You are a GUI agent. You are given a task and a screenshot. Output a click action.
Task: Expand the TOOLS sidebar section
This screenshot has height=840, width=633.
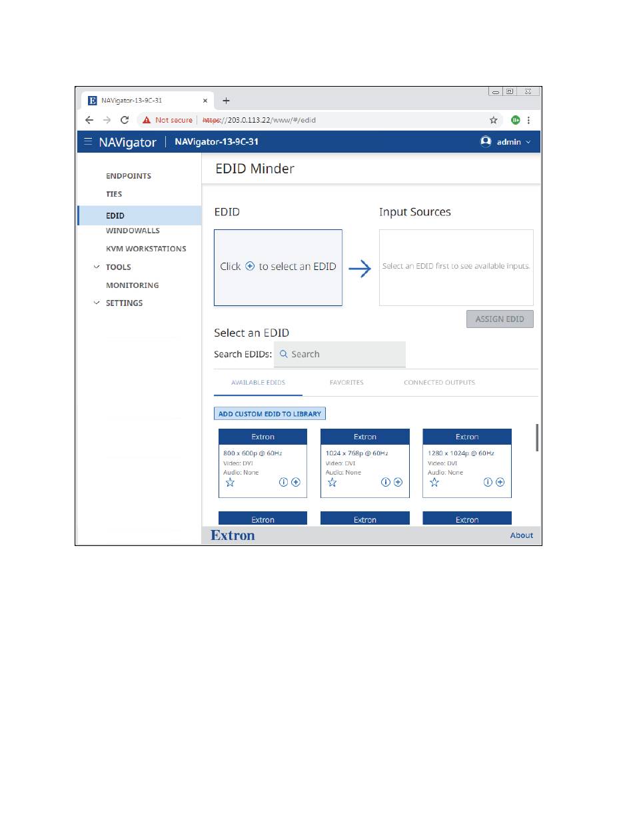click(x=118, y=267)
